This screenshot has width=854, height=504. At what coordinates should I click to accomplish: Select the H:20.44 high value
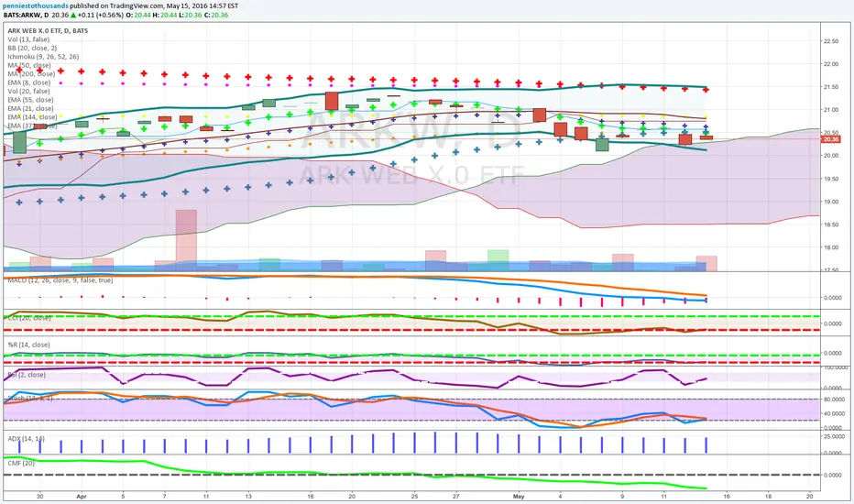click(164, 16)
